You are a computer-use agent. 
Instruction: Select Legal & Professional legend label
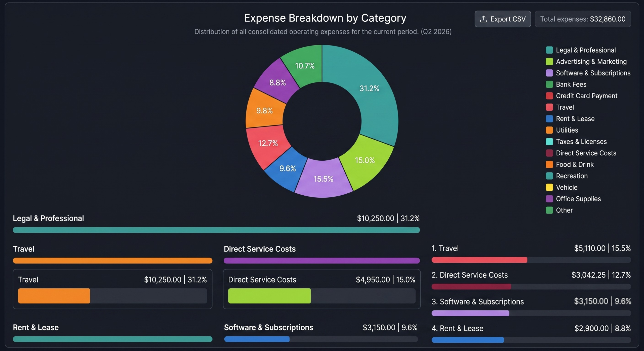click(586, 50)
